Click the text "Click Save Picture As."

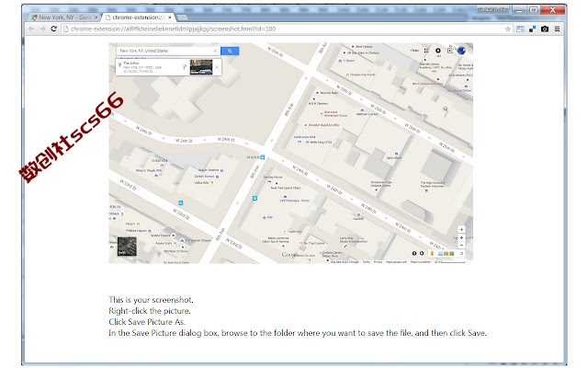[147, 322]
